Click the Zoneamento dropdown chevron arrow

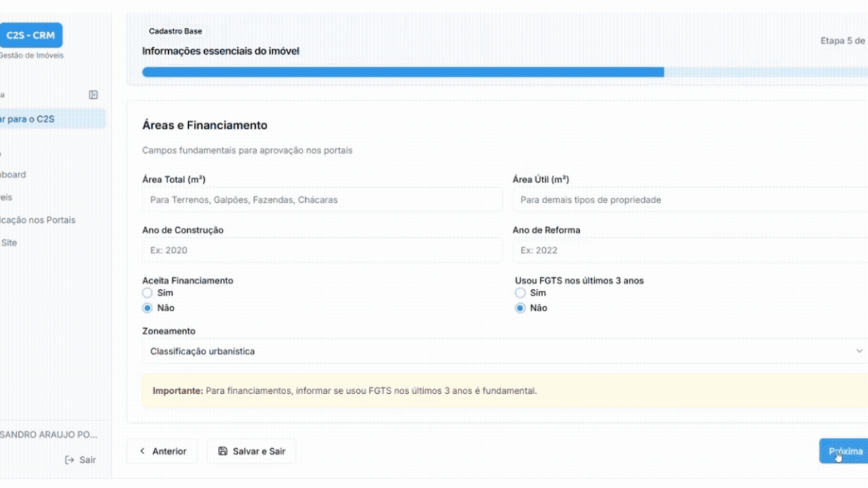[859, 351]
